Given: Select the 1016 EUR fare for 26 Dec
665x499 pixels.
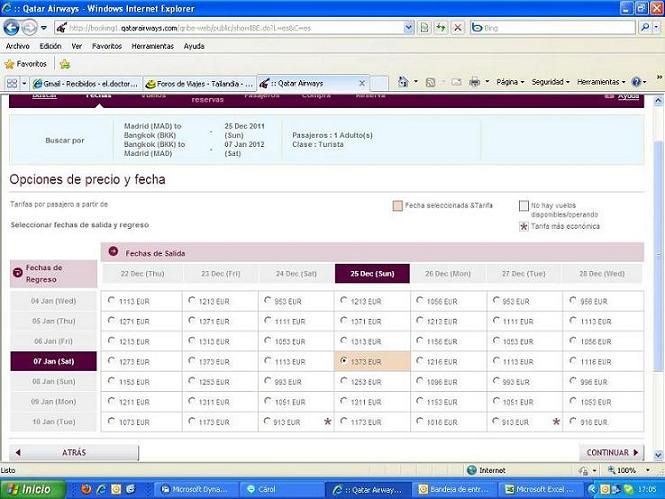Looking at the screenshot, I should pyautogui.click(x=420, y=421).
